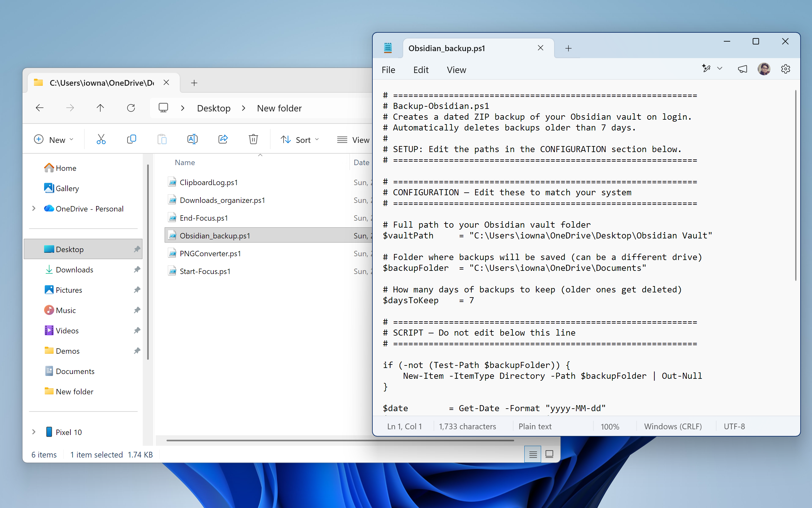The image size is (812, 508).
Task: Expand the Pixel 10 tree node
Action: click(34, 432)
